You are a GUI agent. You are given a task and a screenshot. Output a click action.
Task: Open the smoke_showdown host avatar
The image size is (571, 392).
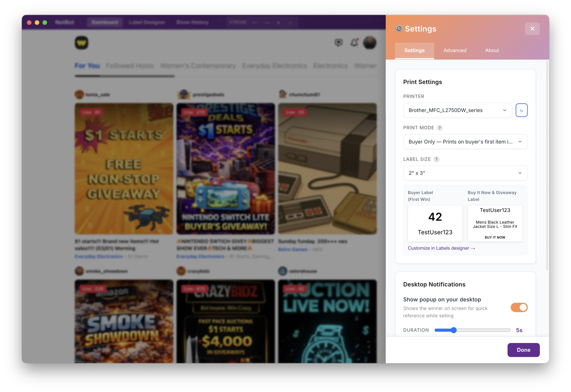click(x=79, y=271)
